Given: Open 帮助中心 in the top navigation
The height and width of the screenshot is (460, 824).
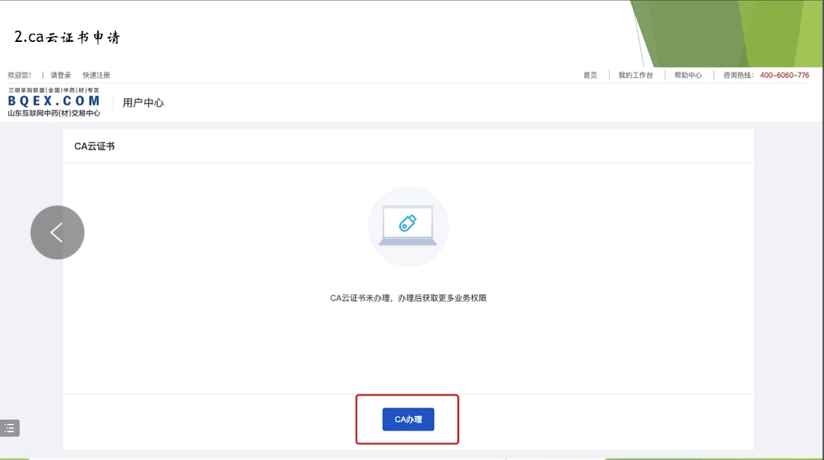Looking at the screenshot, I should [688, 75].
